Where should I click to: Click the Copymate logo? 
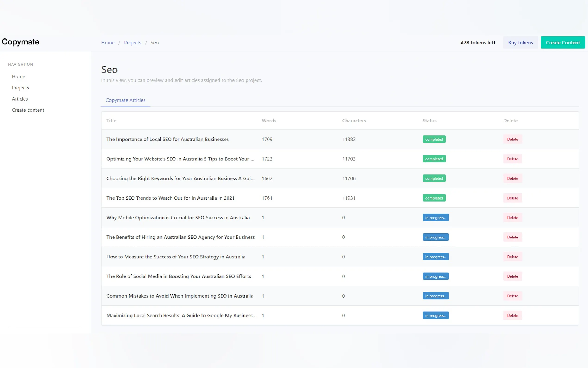20,42
